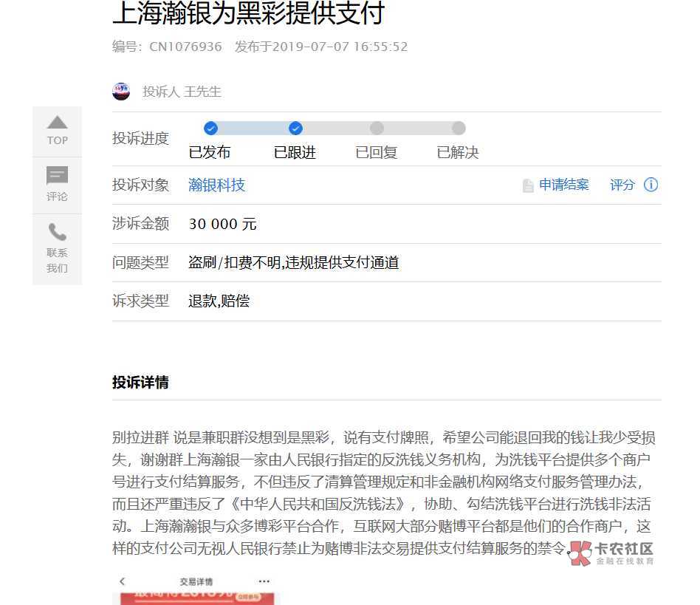Click the 卡农社区 watermark logo
Image resolution: width=700 pixels, height=605 pixels.
[x=611, y=553]
